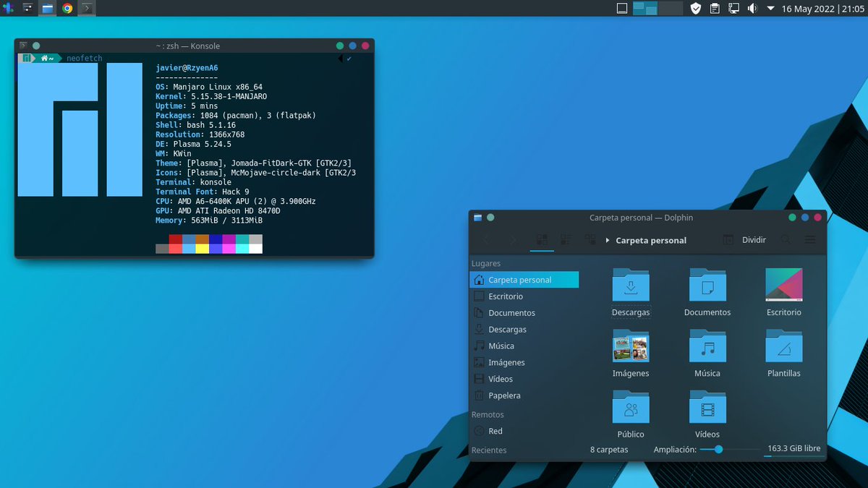This screenshot has width=868, height=488.
Task: Select Red under Remotos in sidebar
Action: (524, 431)
